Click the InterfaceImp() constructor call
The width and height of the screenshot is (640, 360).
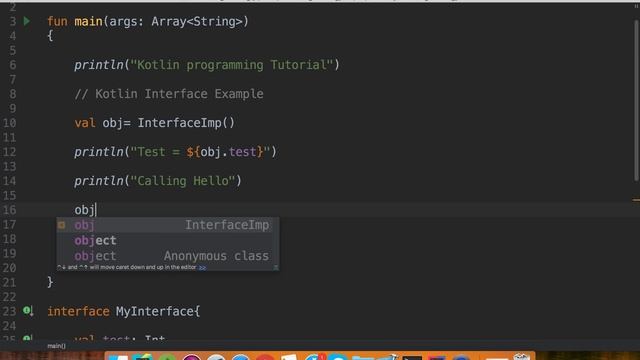[x=186, y=123]
